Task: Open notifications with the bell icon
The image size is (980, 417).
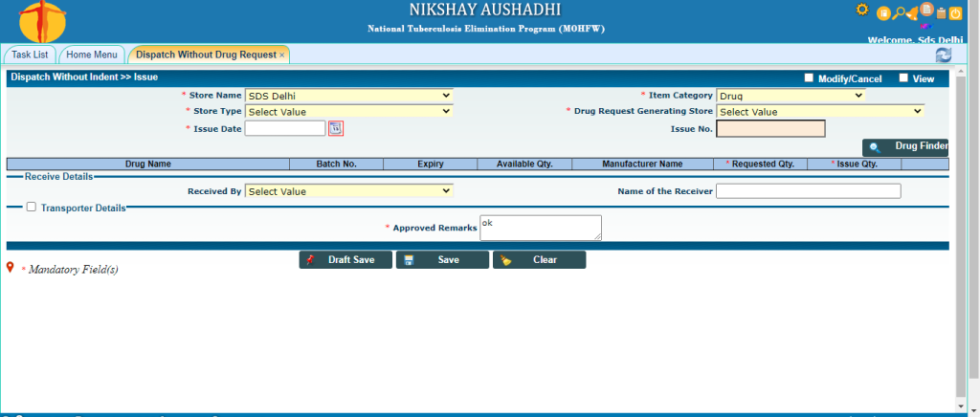Action: pos(912,13)
